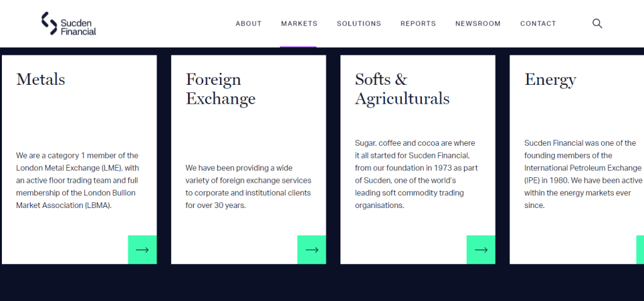Select the Markets menu item
Image resolution: width=644 pixels, height=301 pixels.
pos(299,24)
